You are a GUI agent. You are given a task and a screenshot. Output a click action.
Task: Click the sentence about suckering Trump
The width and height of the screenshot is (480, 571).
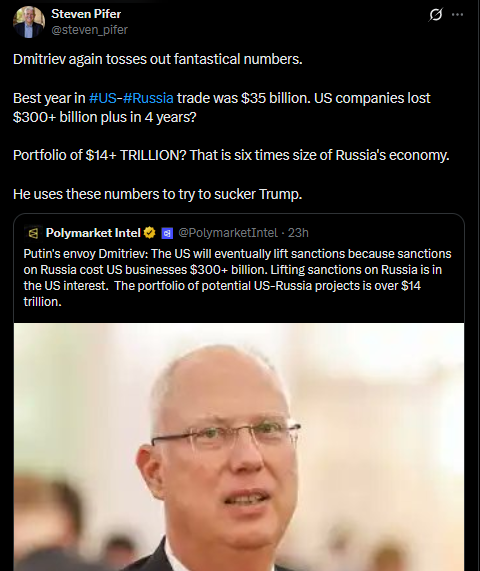158,194
